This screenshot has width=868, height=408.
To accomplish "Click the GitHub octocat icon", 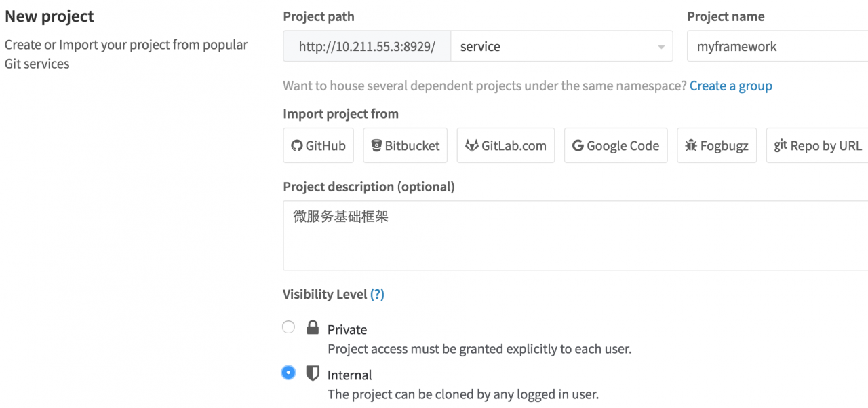I will pyautogui.click(x=296, y=145).
